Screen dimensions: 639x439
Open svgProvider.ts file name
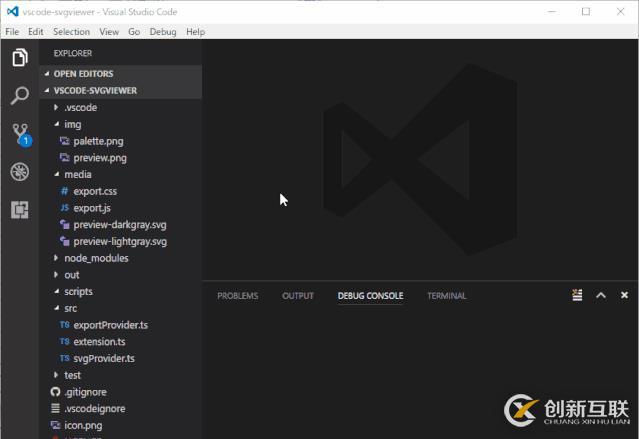[104, 358]
